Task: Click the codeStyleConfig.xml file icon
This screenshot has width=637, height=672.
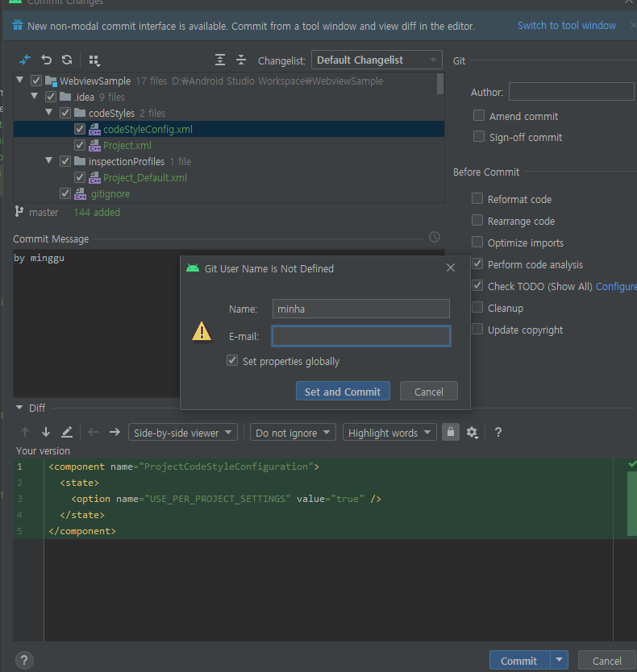Action: click(94, 130)
